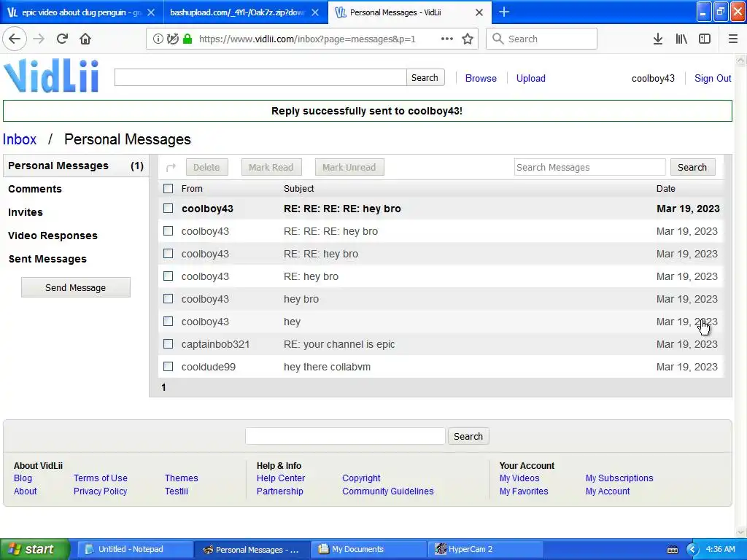Screen dimensions: 747x560
Task: Open the Downloads arrow in toolbar
Action: point(658,39)
